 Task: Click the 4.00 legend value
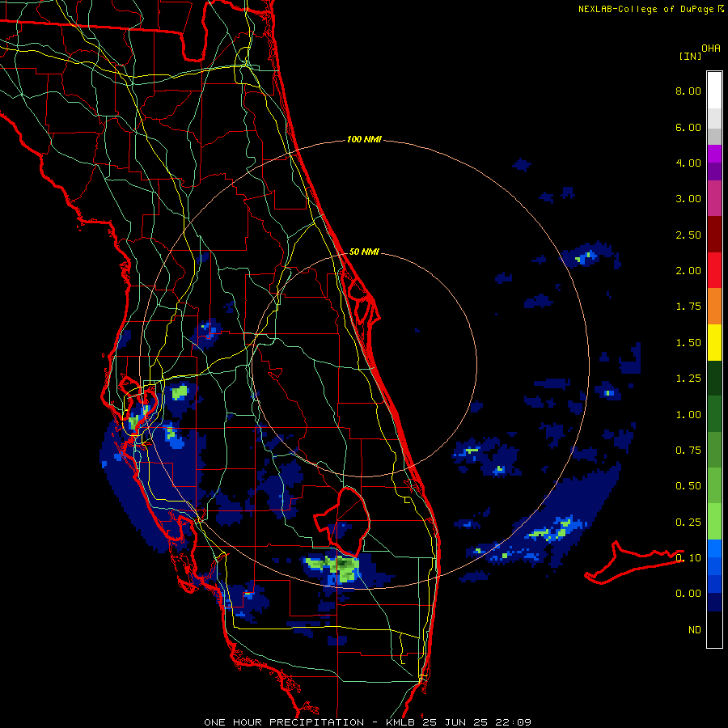point(688,163)
